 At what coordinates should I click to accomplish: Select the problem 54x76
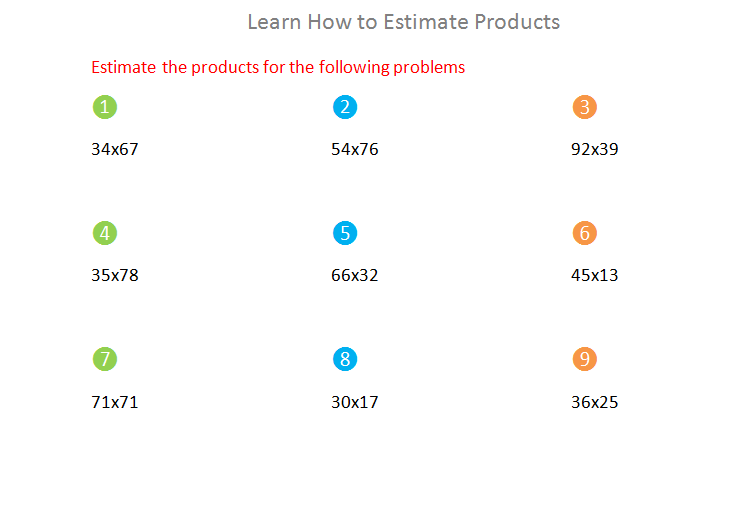coord(355,149)
